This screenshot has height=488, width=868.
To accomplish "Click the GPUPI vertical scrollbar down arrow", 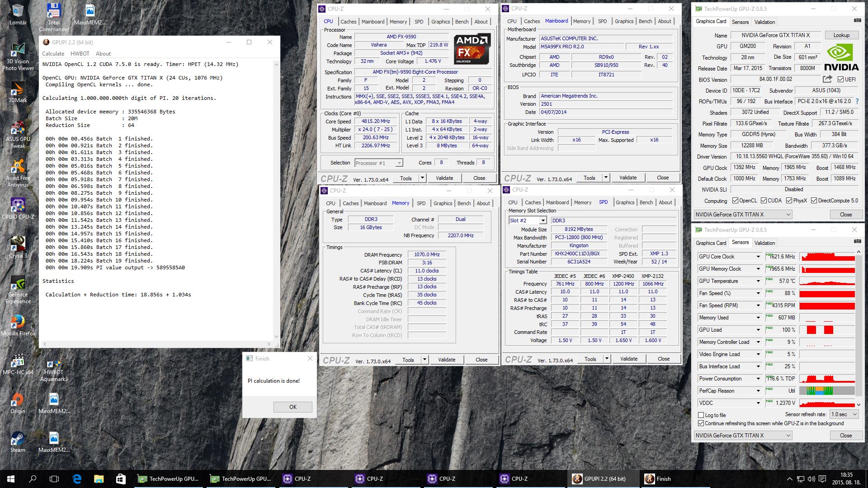I will [x=276, y=337].
